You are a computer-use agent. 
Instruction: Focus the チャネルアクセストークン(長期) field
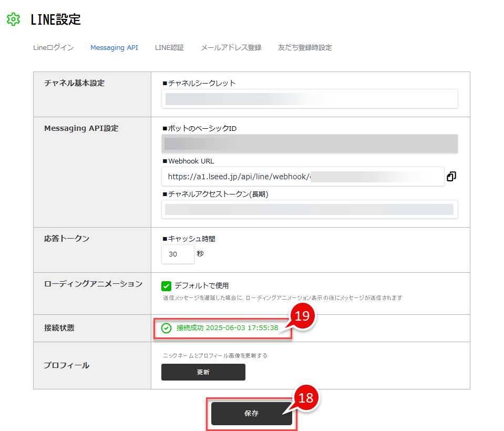pos(310,209)
